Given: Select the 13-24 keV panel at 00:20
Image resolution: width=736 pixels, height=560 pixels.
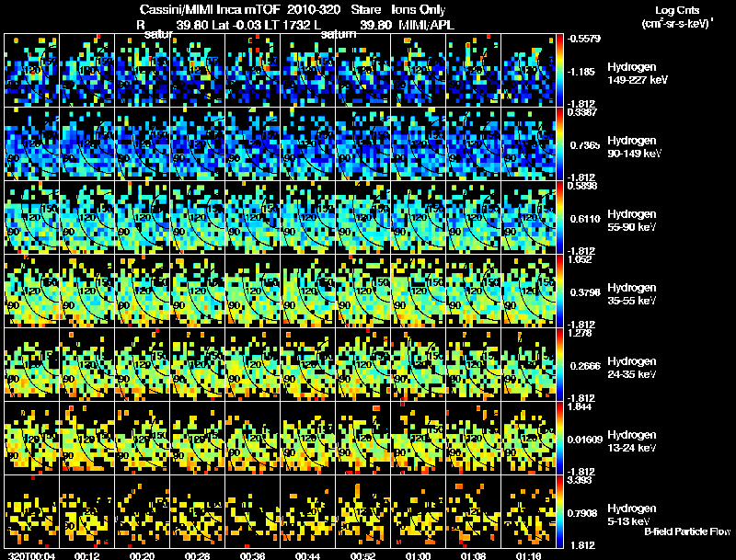Looking at the screenshot, I should click(x=143, y=438).
